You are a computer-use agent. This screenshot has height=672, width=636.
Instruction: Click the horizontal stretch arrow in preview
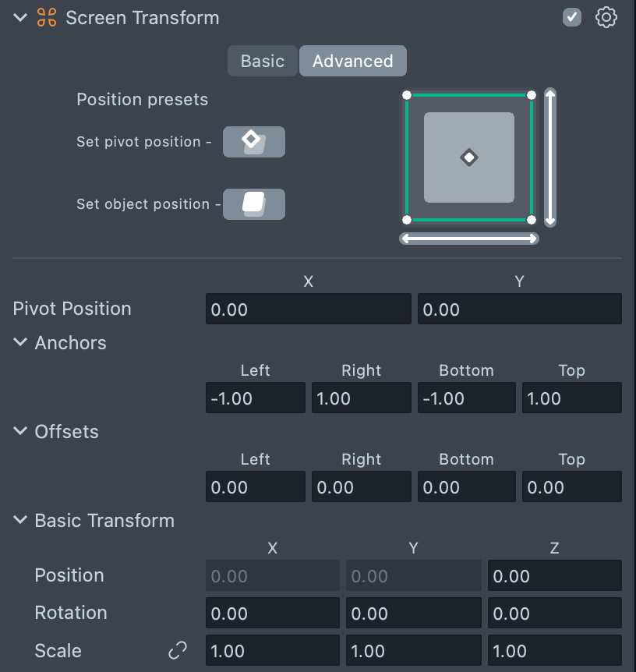click(x=468, y=238)
